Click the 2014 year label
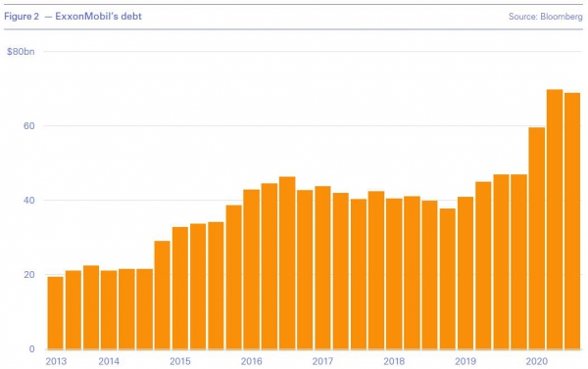 pos(109,361)
